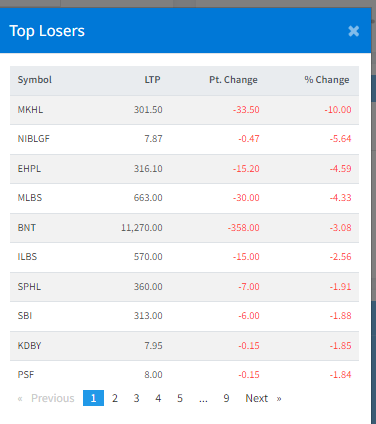Image resolution: width=376 pixels, height=424 pixels.
Task: Select the KDBY symbol
Action: (29, 346)
